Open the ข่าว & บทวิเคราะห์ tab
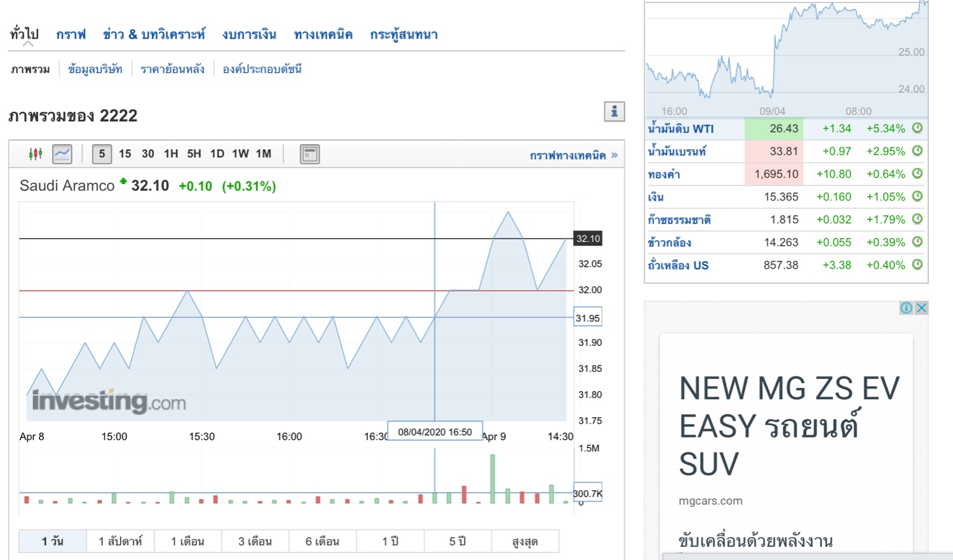 point(154,34)
